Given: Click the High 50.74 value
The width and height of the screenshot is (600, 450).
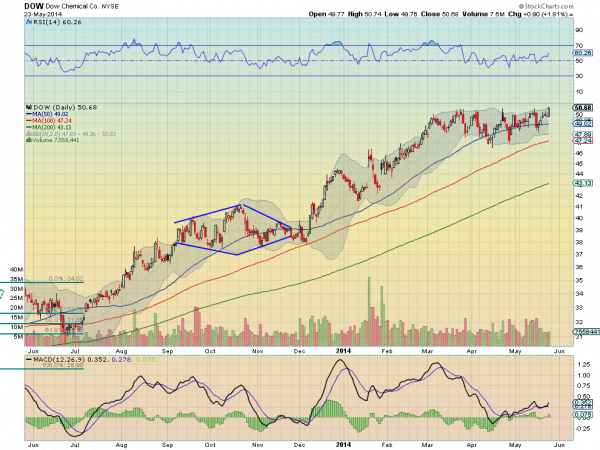Looking at the screenshot, I should click(x=364, y=14).
